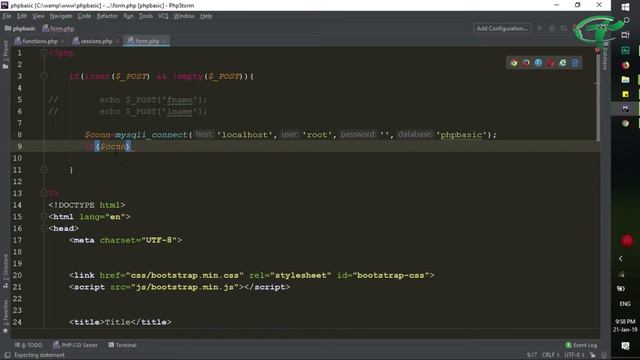Click Add Configuration button
This screenshot has height=360, width=640.
pos(502,28)
